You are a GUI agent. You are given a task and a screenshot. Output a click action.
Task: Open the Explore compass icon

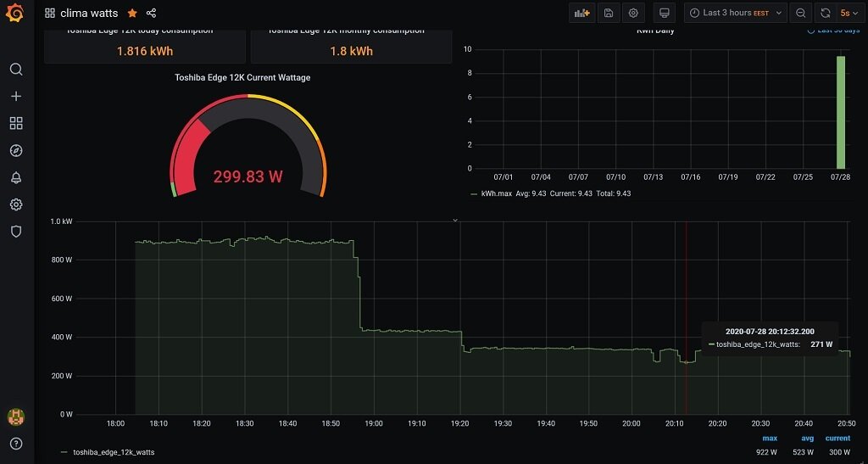click(16, 151)
